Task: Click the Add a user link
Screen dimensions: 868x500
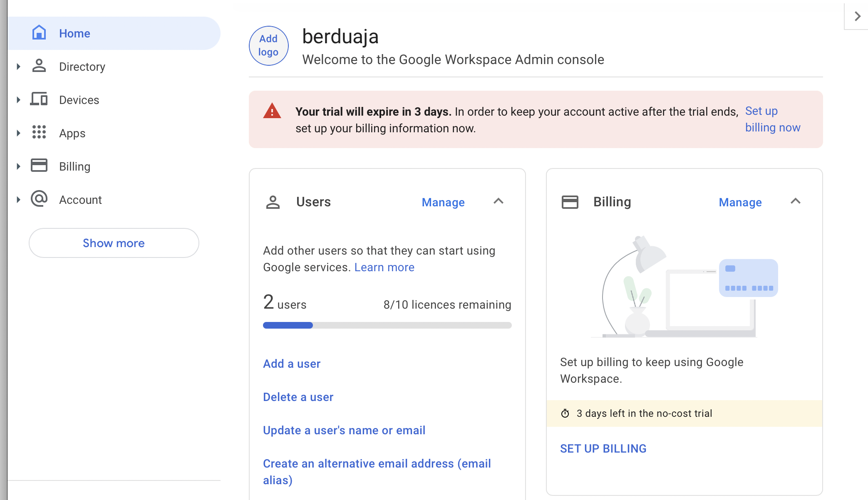Action: coord(292,364)
